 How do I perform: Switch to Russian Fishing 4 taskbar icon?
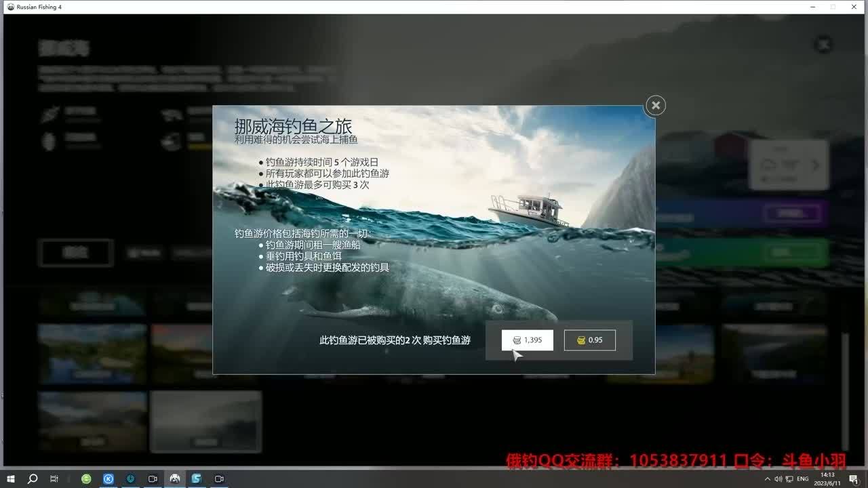tap(174, 479)
